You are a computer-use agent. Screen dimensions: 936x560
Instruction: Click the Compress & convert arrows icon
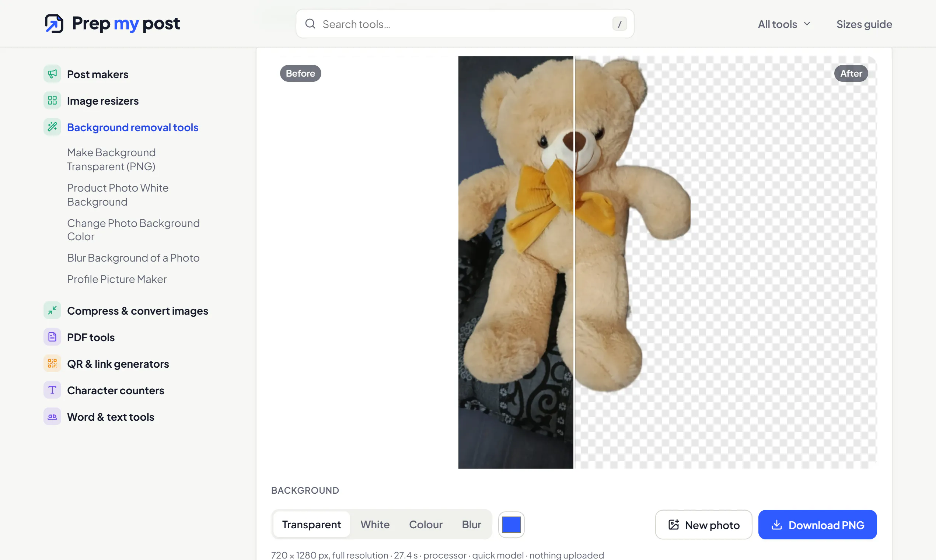[x=52, y=310]
